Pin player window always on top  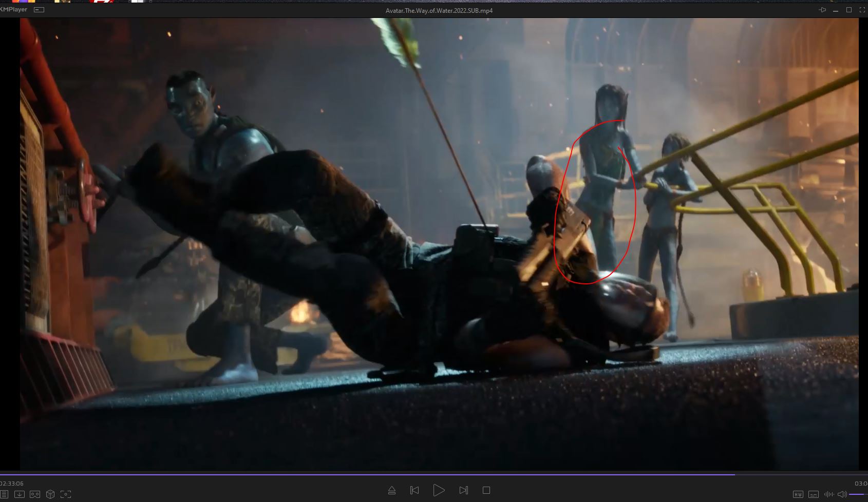coord(822,10)
